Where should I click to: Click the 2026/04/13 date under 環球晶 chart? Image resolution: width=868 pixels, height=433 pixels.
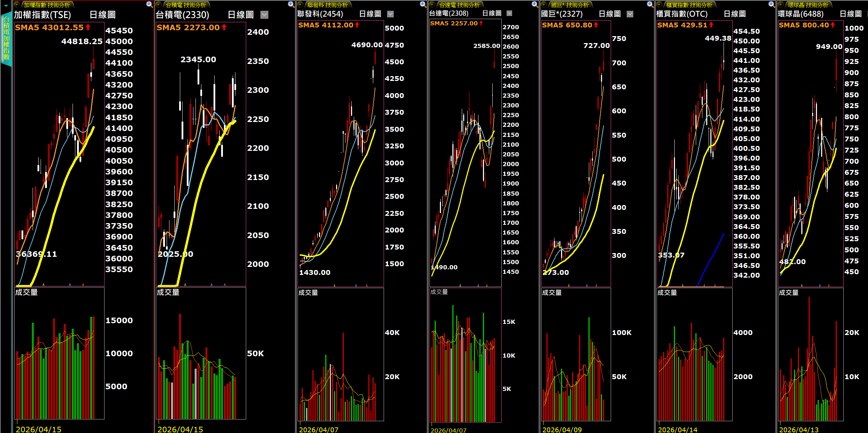click(799, 430)
